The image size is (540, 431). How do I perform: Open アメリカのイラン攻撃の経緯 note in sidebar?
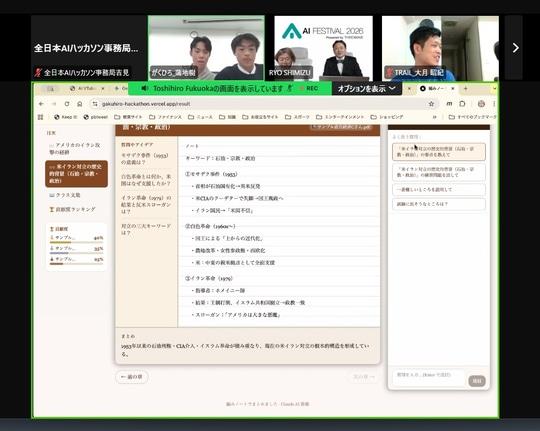click(75, 148)
